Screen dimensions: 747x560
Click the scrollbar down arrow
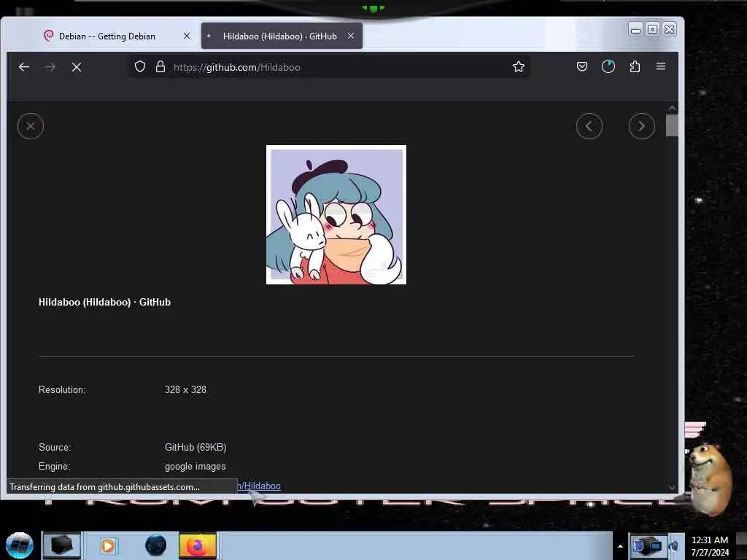672,487
